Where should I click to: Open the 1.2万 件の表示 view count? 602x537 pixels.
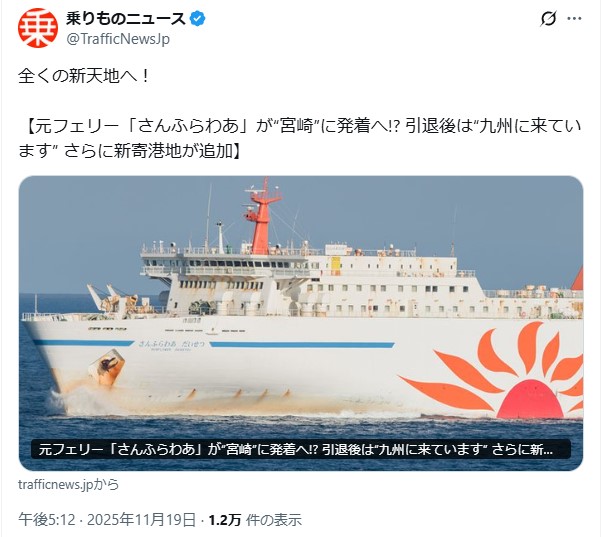tap(255, 520)
